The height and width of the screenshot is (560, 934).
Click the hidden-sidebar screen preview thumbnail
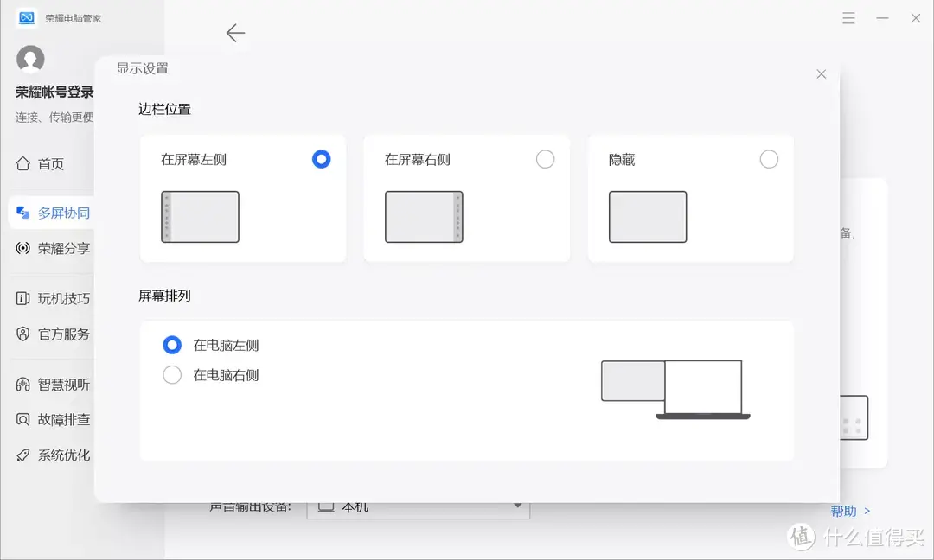click(648, 217)
